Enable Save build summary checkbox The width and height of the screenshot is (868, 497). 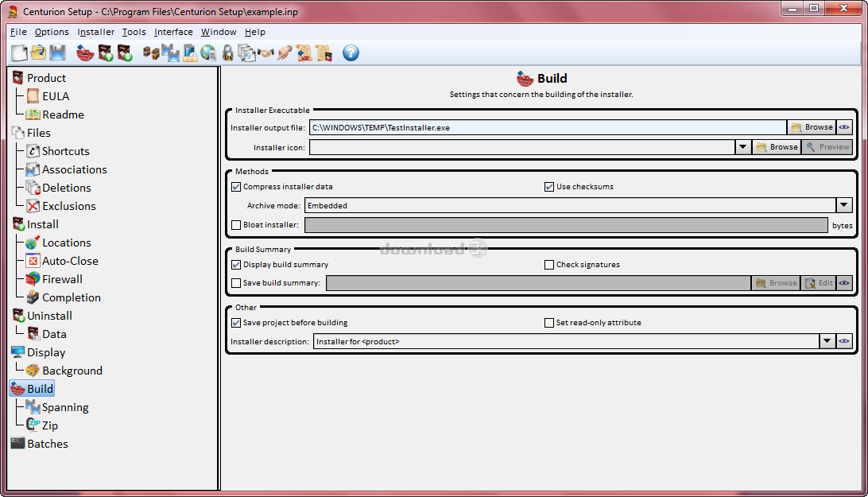[x=236, y=283]
